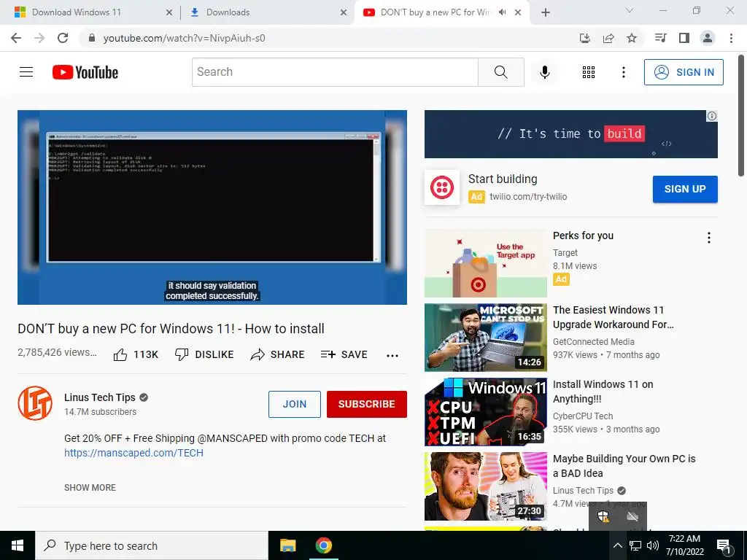This screenshot has width=747, height=560.
Task: Click the search magnifier button
Action: tap(500, 72)
